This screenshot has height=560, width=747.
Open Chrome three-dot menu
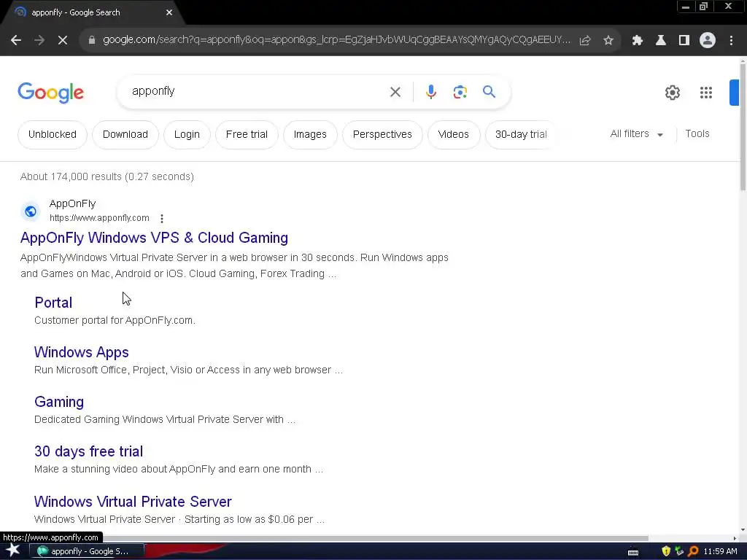[x=731, y=41]
